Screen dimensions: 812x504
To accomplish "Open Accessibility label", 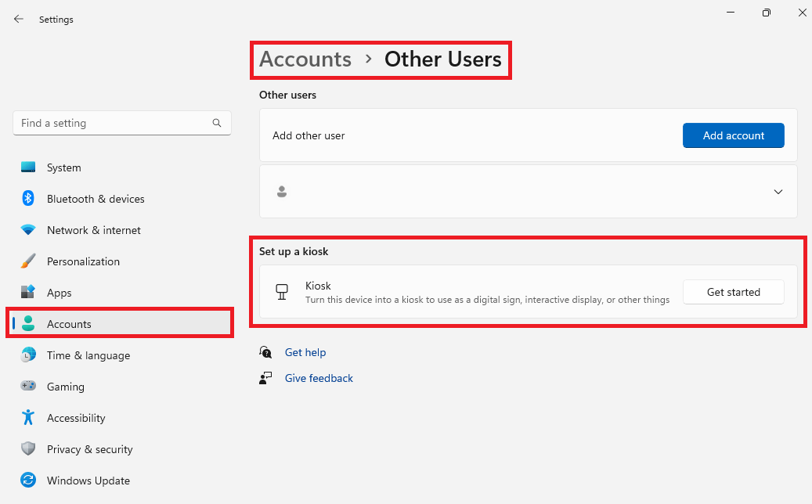I will [76, 418].
